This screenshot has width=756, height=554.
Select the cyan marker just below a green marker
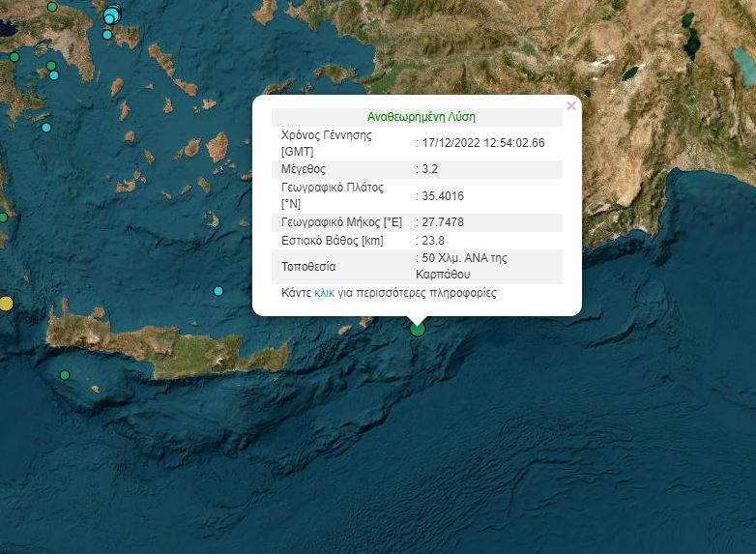54,75
